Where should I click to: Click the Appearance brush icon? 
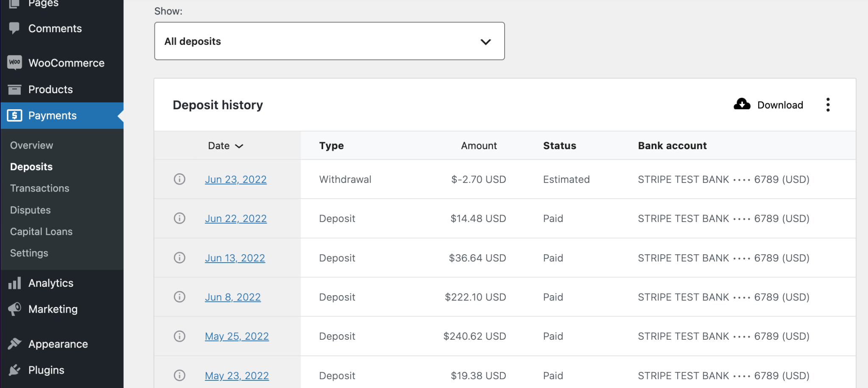(14, 344)
